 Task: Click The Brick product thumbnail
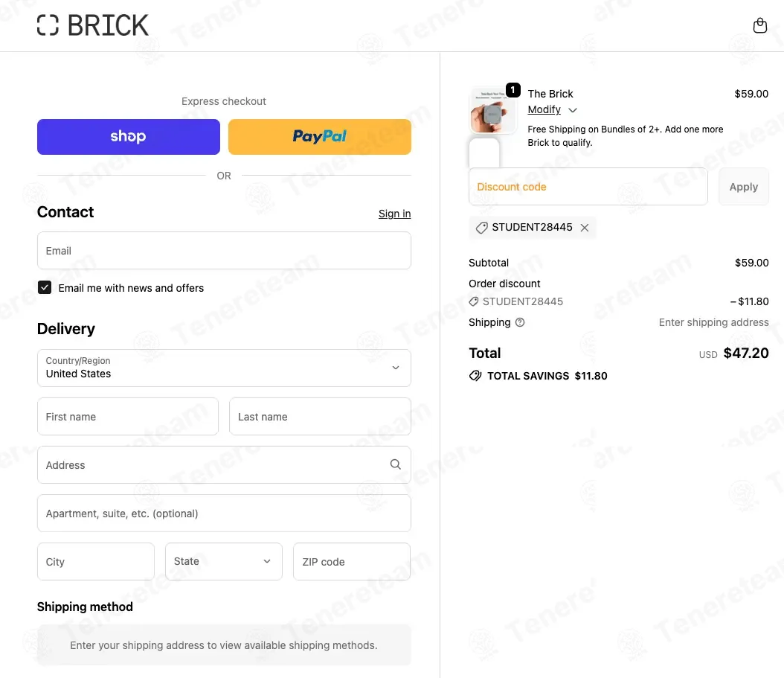coord(492,112)
